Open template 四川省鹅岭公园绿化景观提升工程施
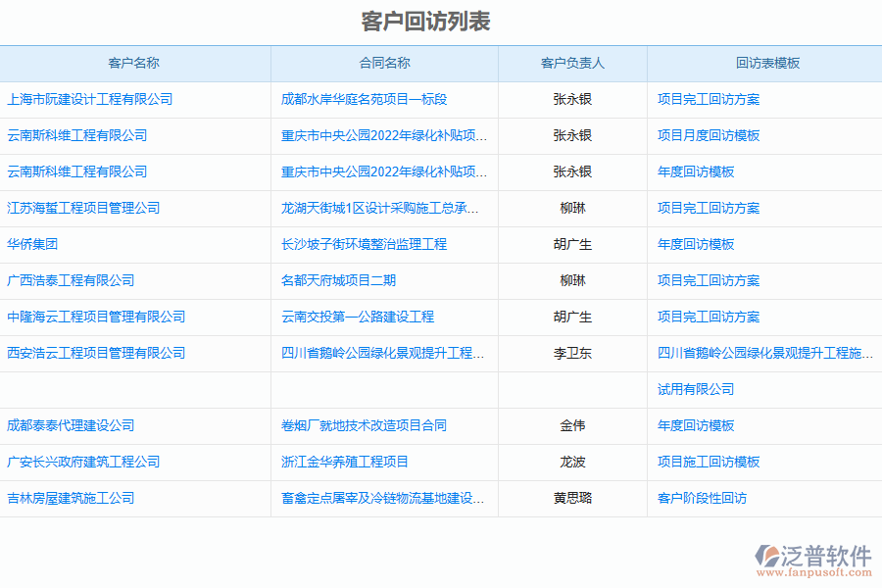This screenshot has height=588, width=882. pos(764,353)
